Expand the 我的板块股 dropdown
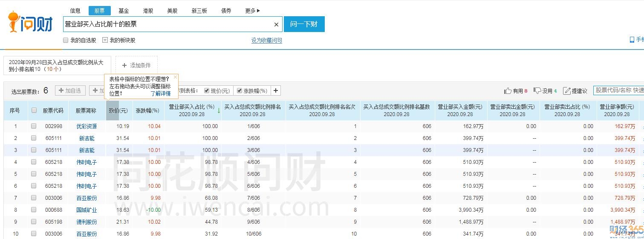 coord(105,40)
